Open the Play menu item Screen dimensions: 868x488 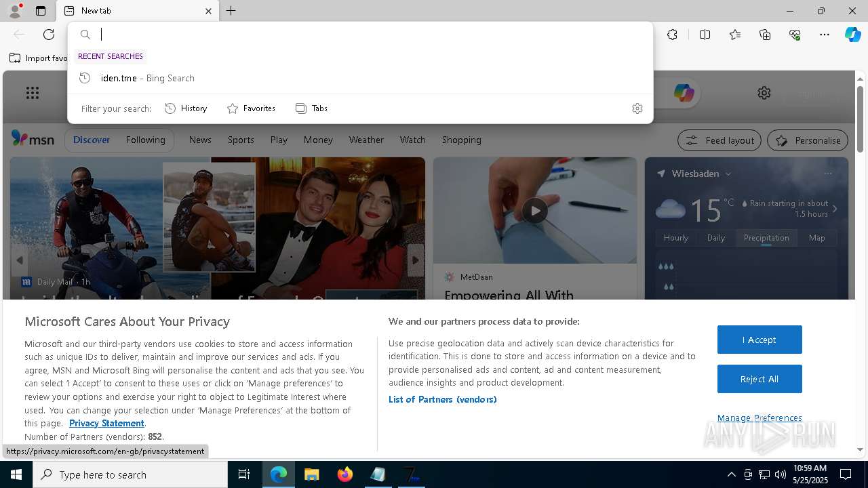click(279, 140)
